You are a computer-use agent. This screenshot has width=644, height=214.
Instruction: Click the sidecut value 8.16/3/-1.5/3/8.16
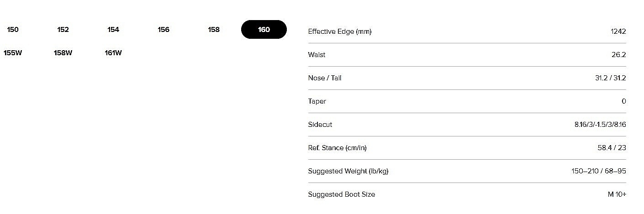tap(600, 125)
